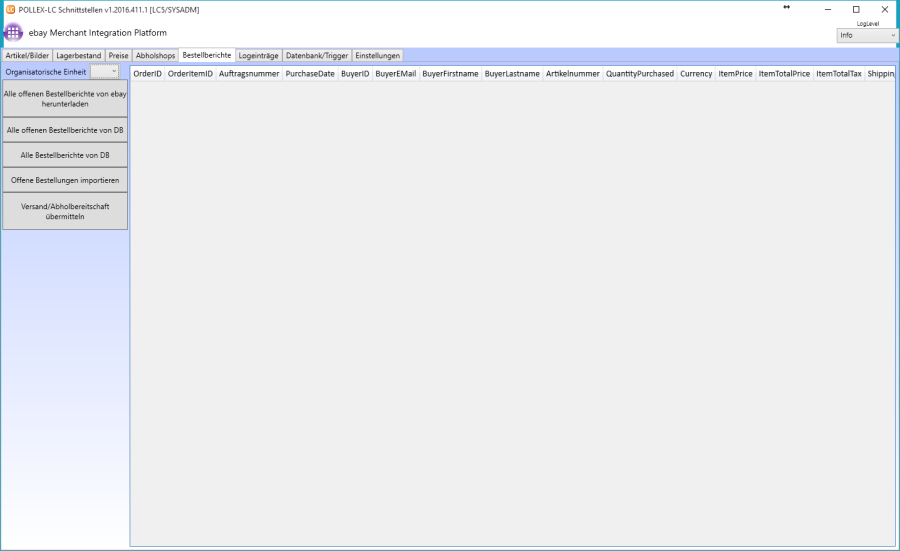The height and width of the screenshot is (551, 900).
Task: Click Offene Bestellungen importieren
Action: click(x=65, y=180)
